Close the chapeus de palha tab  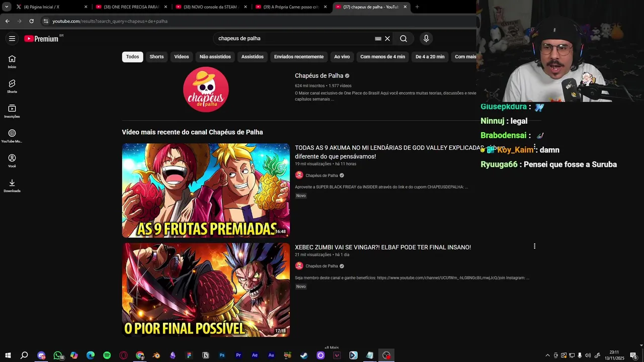(x=405, y=7)
